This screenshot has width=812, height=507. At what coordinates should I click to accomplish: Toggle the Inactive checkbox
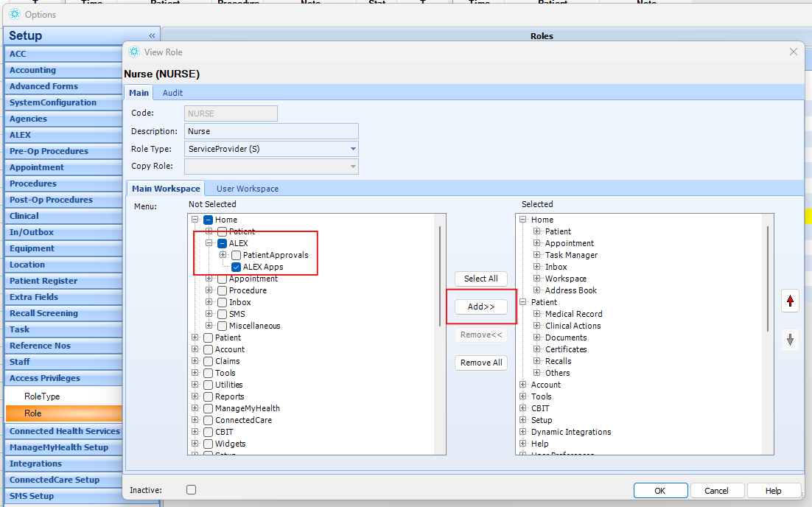[191, 490]
